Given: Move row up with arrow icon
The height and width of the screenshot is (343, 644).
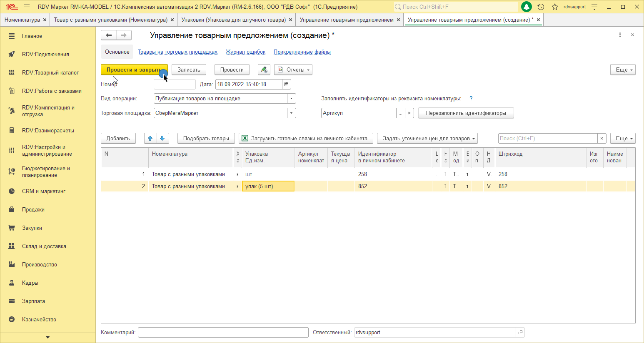Looking at the screenshot, I should click(x=150, y=138).
